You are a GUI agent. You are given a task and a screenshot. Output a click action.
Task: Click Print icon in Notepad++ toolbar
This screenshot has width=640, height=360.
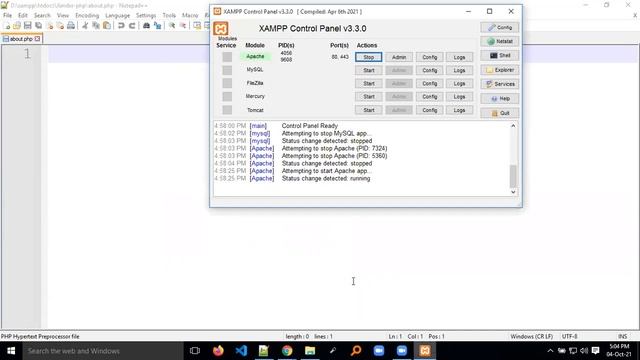pyautogui.click(x=71, y=26)
